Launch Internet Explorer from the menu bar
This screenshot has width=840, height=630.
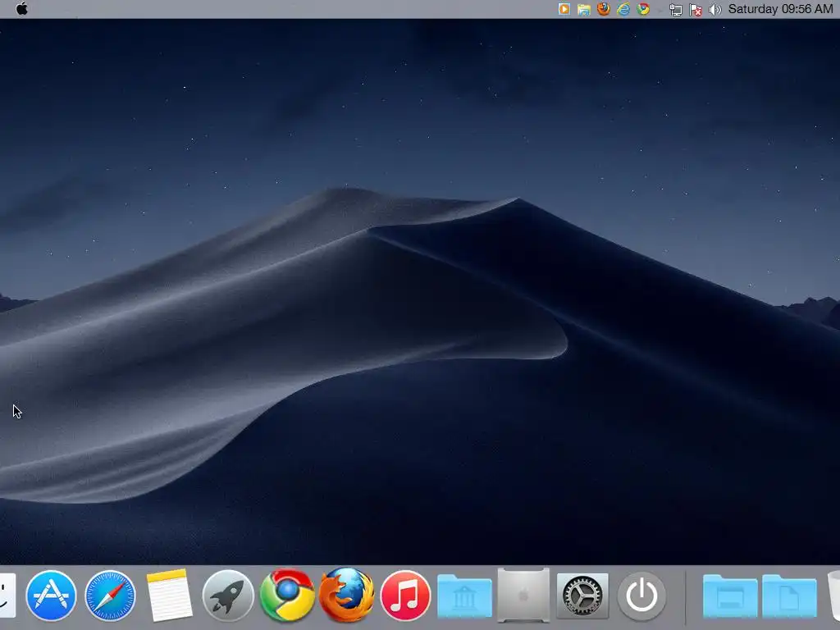[623, 9]
